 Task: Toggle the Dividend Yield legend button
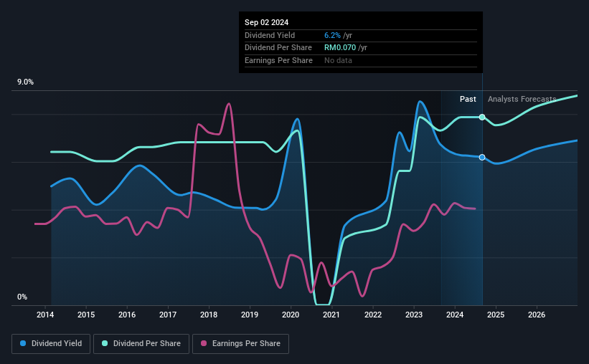coord(51,343)
